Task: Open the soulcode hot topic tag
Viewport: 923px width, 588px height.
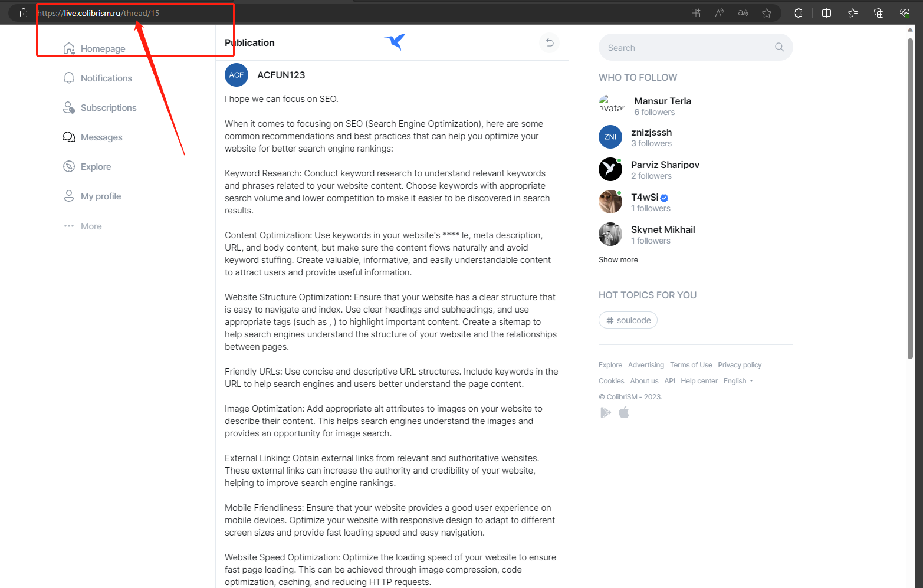Action: [628, 320]
